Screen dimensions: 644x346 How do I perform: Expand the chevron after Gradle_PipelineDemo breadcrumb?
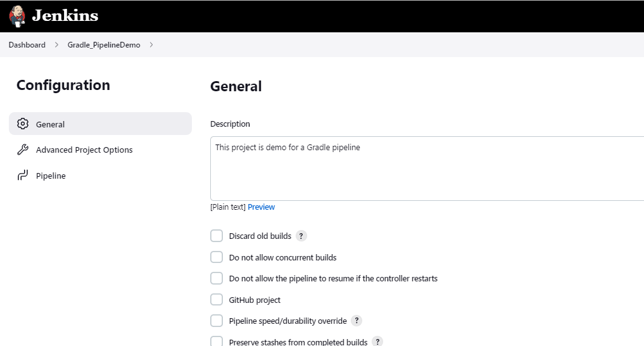click(x=151, y=45)
